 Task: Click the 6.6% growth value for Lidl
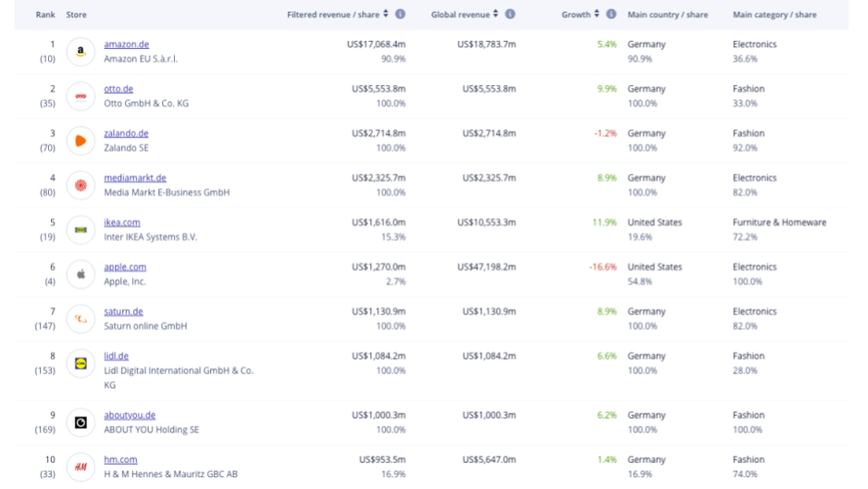pyautogui.click(x=607, y=356)
